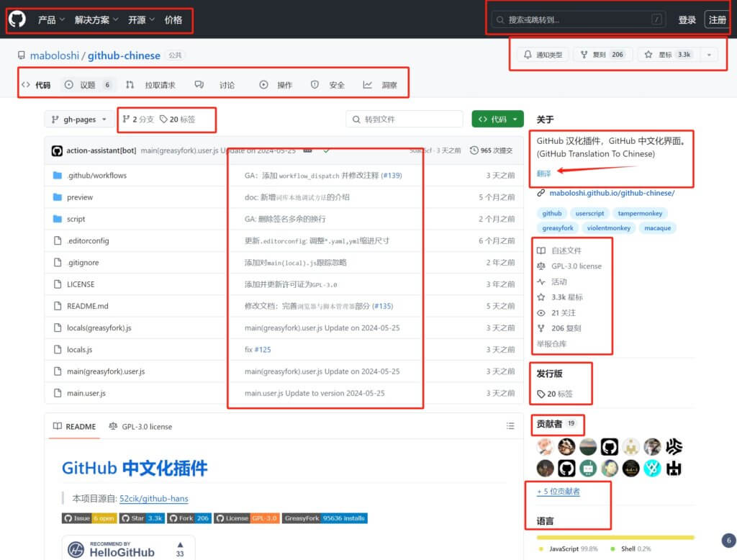Image resolution: width=737 pixels, height=560 pixels.
Task: Open the .editorconfig file
Action: coord(88,240)
